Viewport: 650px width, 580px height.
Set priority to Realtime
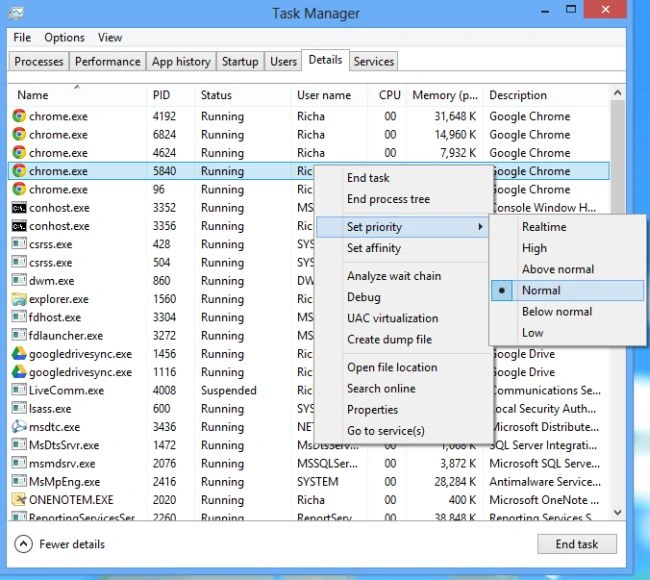coord(567,227)
